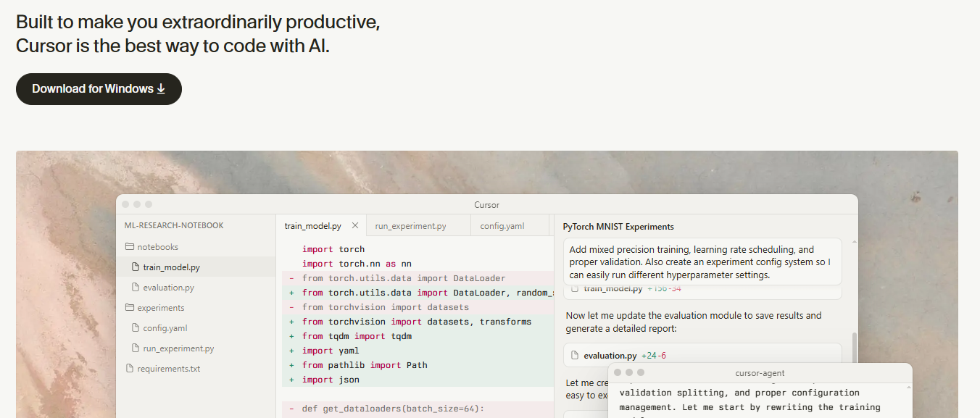Click file icon beside train_model.py in sidebar
Viewport: 980px width, 418px height.
[x=135, y=267]
